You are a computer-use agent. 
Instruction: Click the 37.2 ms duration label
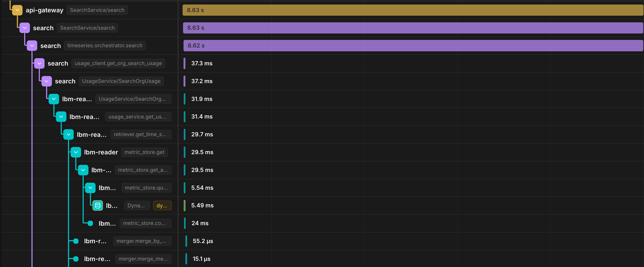(x=202, y=81)
